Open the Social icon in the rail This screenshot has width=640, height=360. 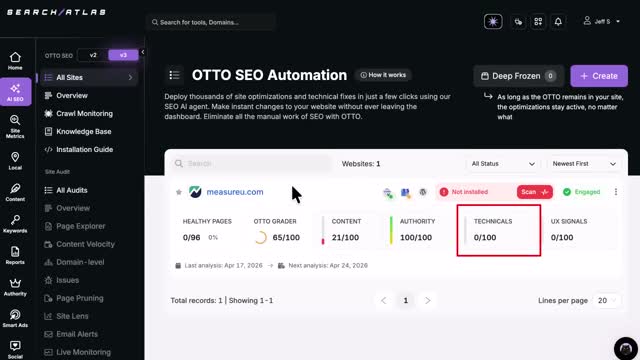pos(15,349)
